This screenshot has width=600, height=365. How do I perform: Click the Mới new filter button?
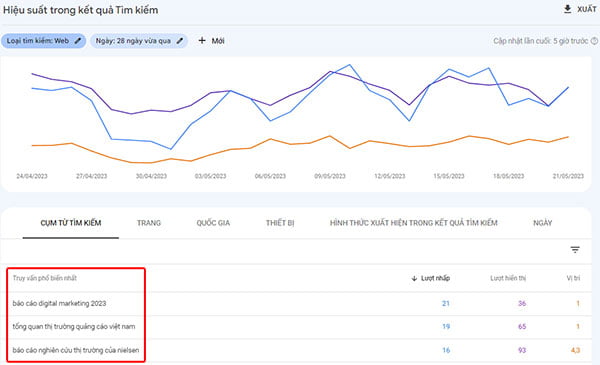pyautogui.click(x=211, y=41)
